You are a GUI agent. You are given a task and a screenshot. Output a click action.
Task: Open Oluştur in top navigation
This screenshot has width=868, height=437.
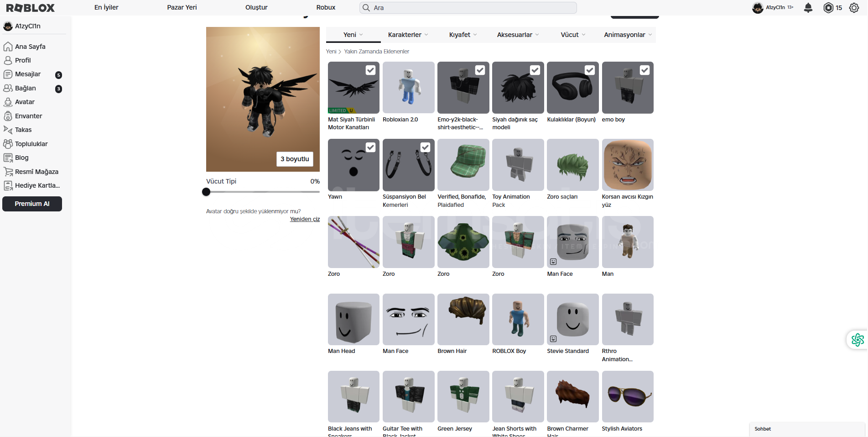pyautogui.click(x=256, y=7)
